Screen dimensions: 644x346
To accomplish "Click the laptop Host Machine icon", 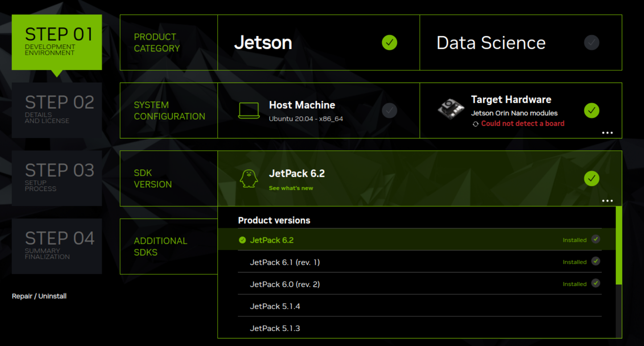I will tap(249, 111).
